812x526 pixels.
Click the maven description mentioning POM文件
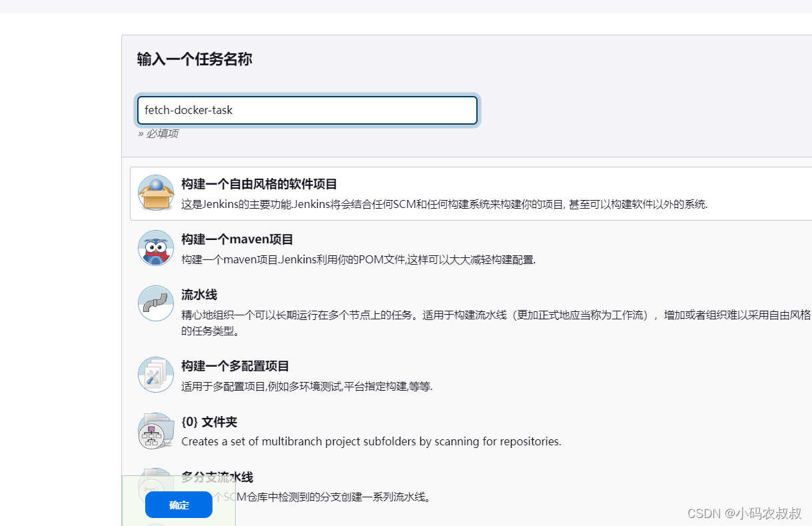point(358,259)
